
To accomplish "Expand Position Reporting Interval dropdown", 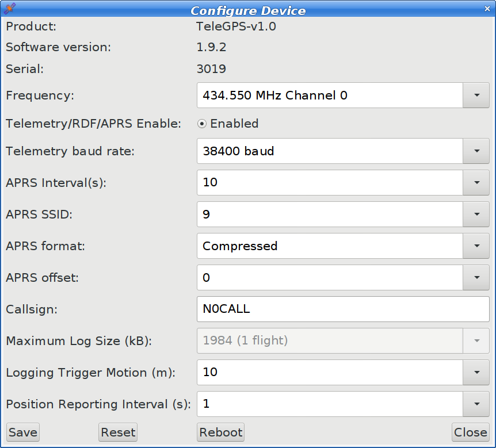I will [476, 404].
